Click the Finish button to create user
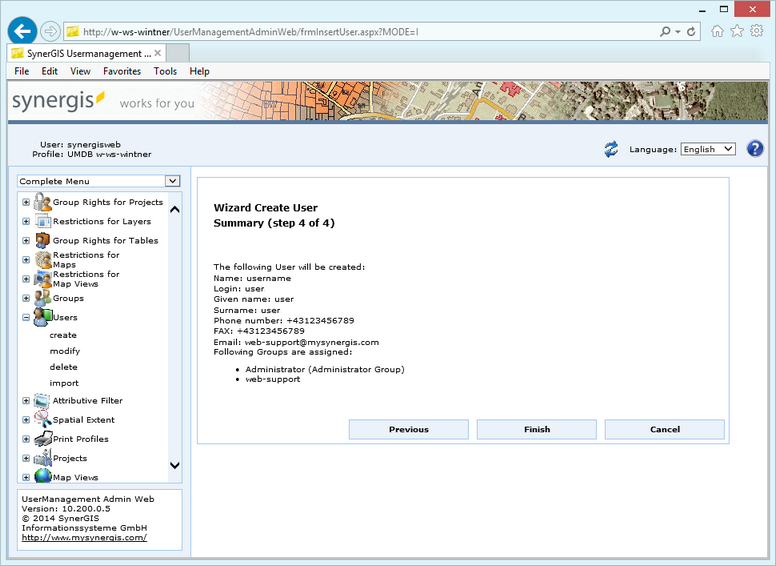The image size is (776, 566). click(537, 429)
